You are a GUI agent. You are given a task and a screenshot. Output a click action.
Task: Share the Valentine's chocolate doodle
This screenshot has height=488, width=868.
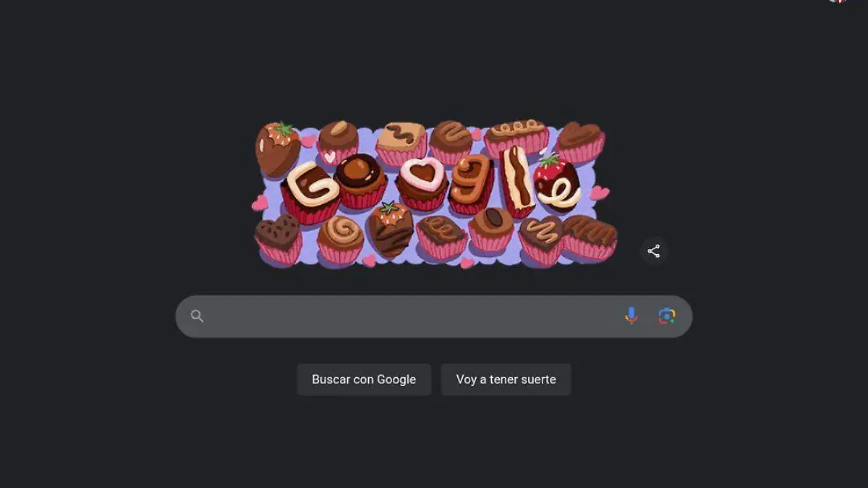pyautogui.click(x=654, y=251)
